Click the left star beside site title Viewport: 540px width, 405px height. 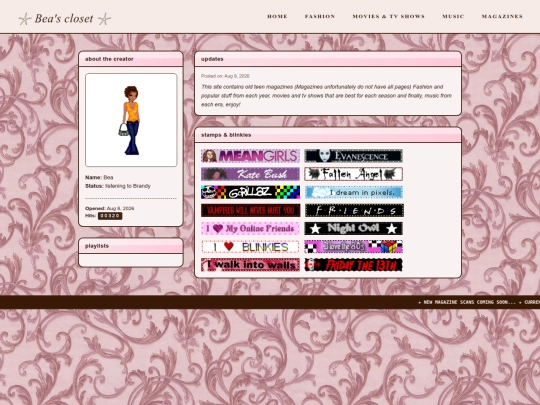(24, 19)
